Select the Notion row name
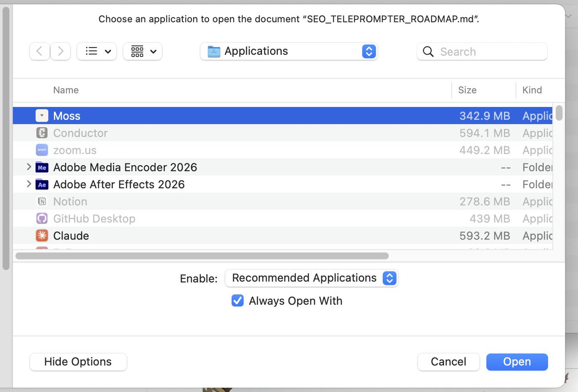Image resolution: width=578 pixels, height=392 pixels. (70, 202)
